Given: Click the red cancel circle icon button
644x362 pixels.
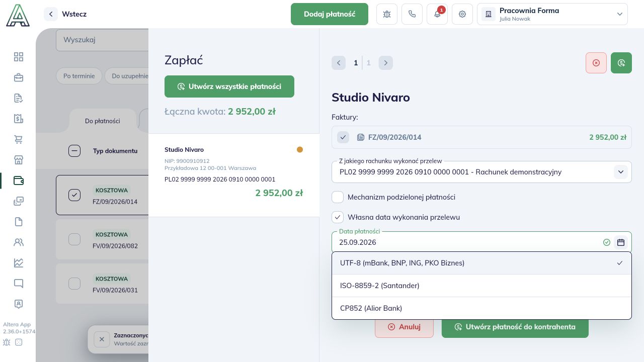Looking at the screenshot, I should [x=596, y=63].
